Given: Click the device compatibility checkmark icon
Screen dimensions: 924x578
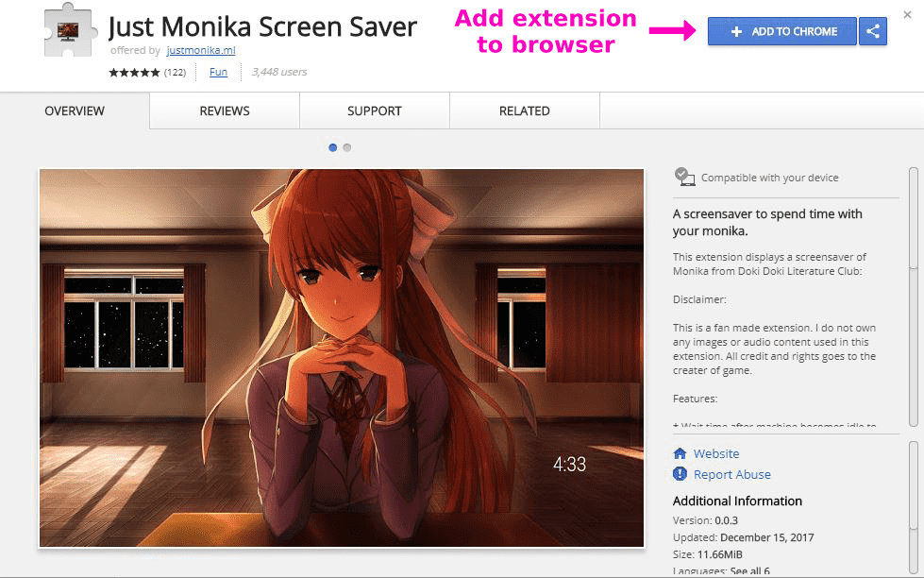Looking at the screenshot, I should pos(681,174).
